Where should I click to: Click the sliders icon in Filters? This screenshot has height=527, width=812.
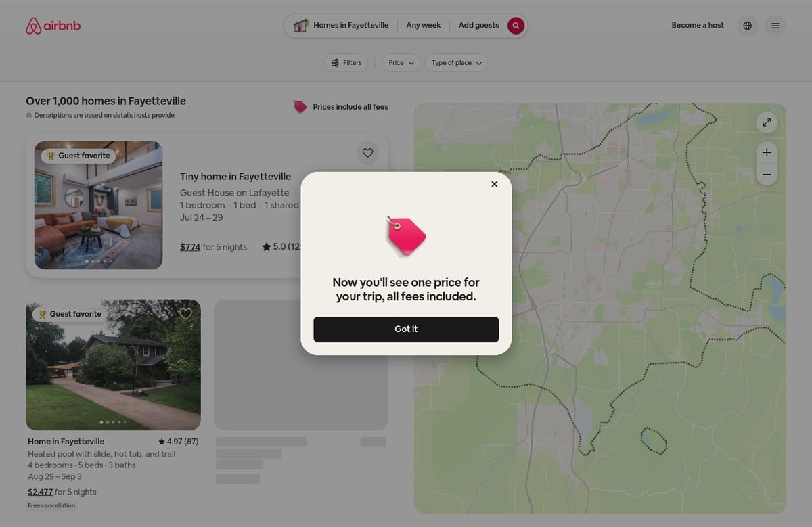335,63
